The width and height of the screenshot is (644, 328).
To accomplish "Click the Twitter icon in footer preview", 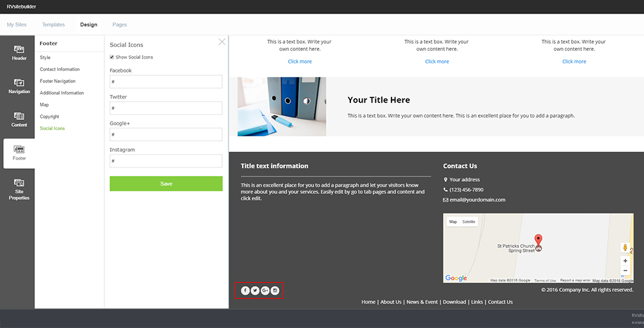I will point(255,291).
